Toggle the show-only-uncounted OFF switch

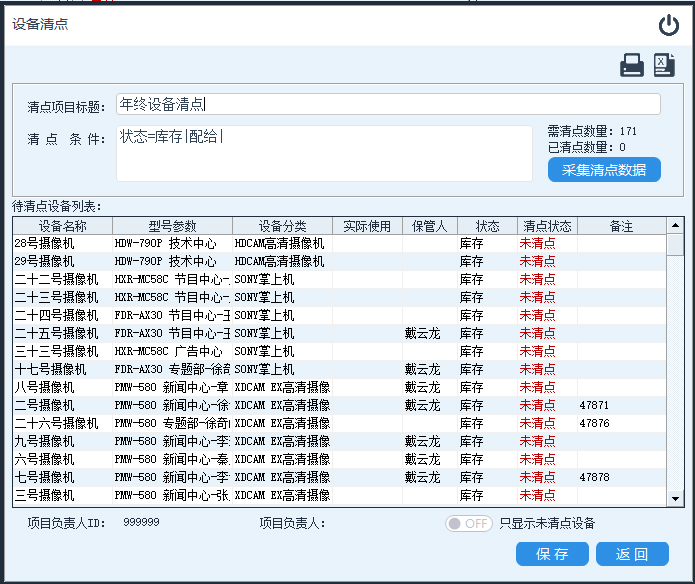pos(469,523)
